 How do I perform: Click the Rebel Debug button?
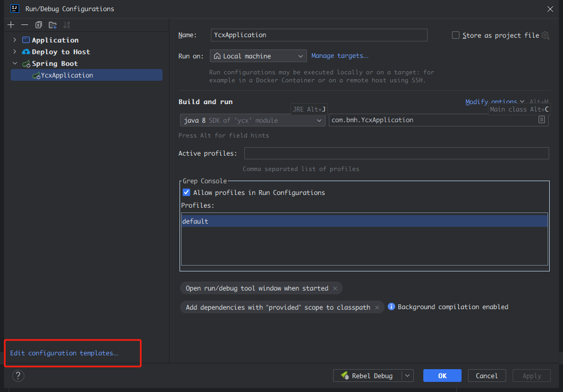[368, 376]
